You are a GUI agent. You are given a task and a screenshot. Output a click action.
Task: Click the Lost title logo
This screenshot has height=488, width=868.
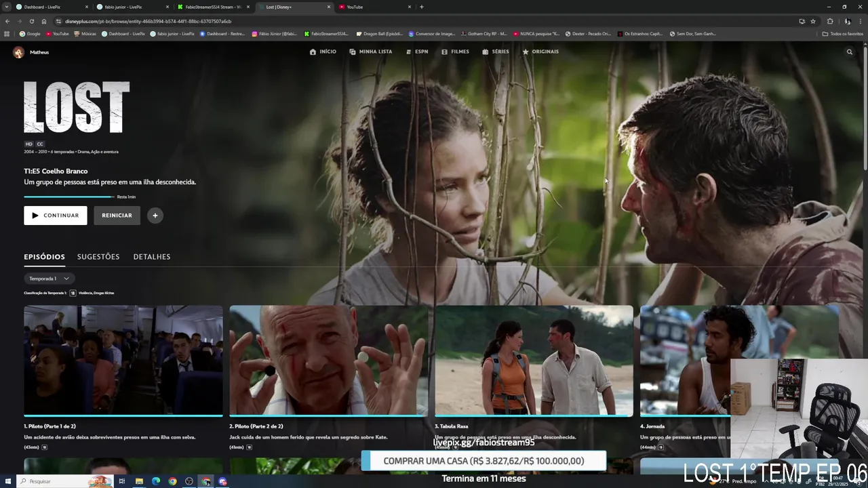(x=77, y=107)
